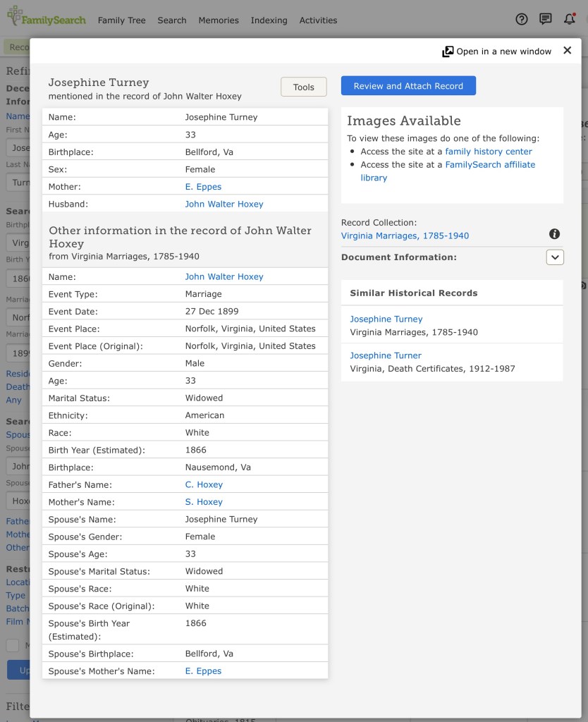Show notifications via the bell icon
This screenshot has width=588, height=722.
tap(569, 20)
